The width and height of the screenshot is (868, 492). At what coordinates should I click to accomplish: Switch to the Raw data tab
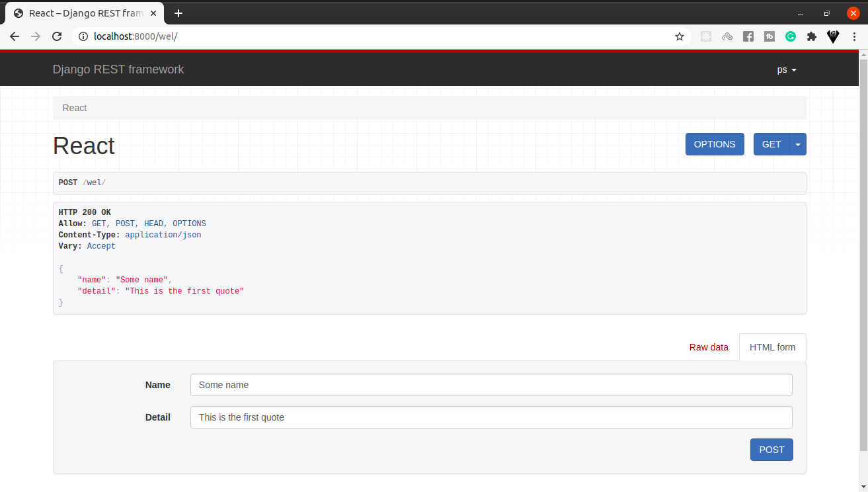pos(709,347)
